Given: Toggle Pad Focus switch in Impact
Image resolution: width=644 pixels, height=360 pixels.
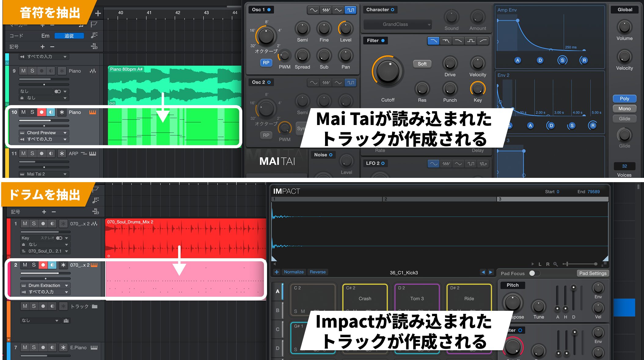Looking at the screenshot, I should 534,273.
